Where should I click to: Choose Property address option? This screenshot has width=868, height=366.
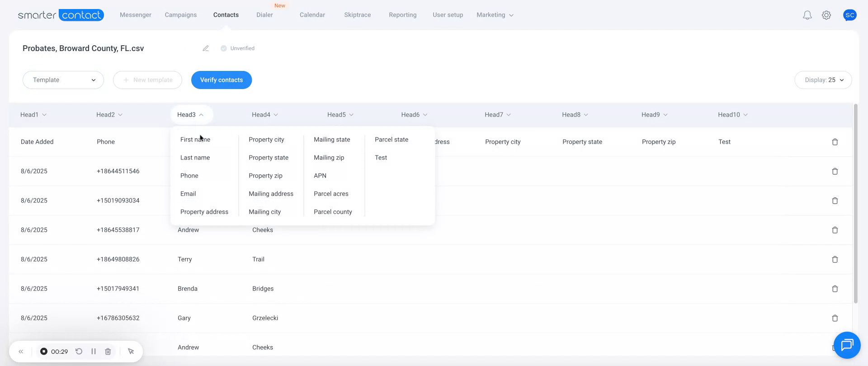coord(204,212)
